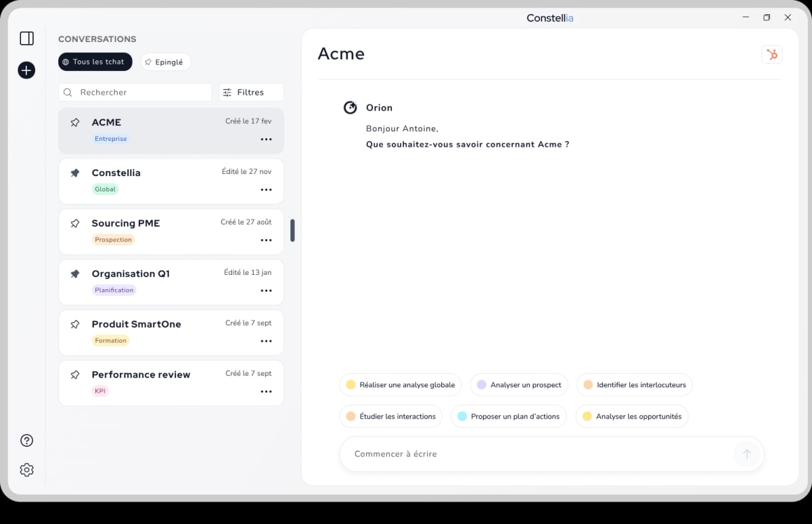The height and width of the screenshot is (524, 812).
Task: Select the Tous les tchat tab
Action: 95,62
